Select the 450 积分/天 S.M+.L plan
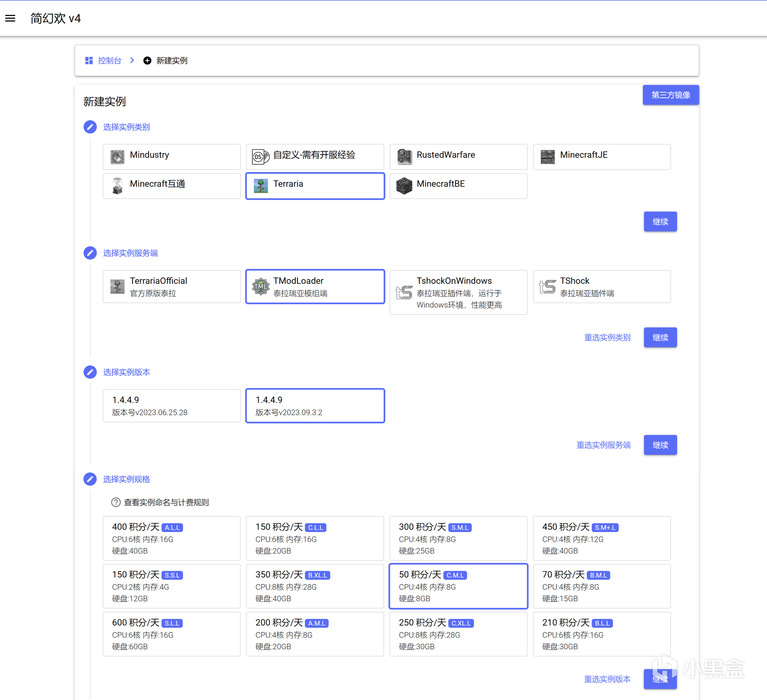Viewport: 767px width, 700px height. [602, 538]
